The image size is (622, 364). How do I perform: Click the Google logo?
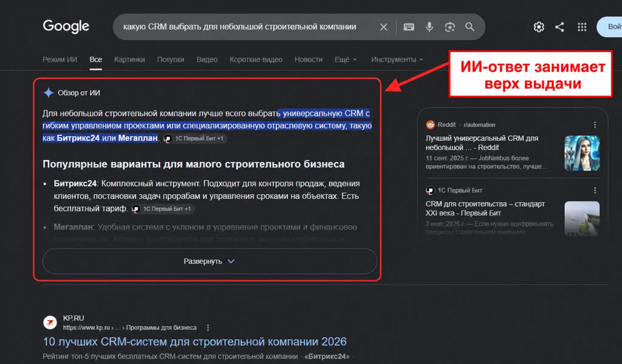(x=66, y=27)
